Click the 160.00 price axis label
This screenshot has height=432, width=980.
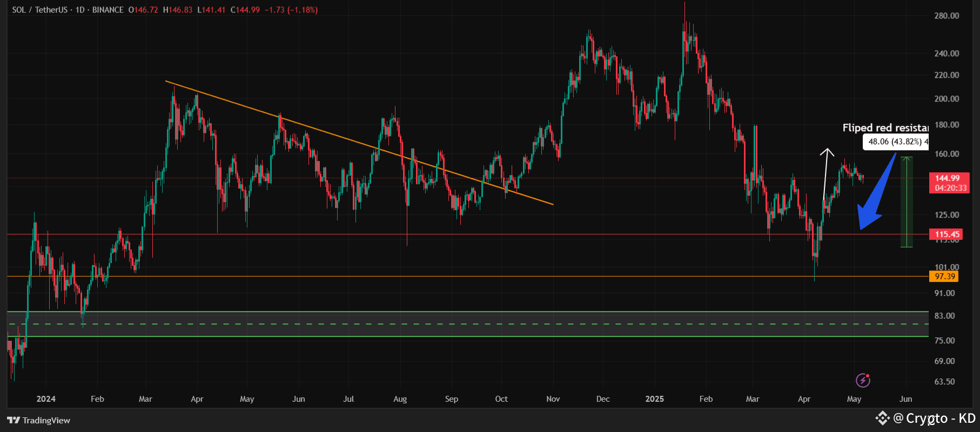947,154
